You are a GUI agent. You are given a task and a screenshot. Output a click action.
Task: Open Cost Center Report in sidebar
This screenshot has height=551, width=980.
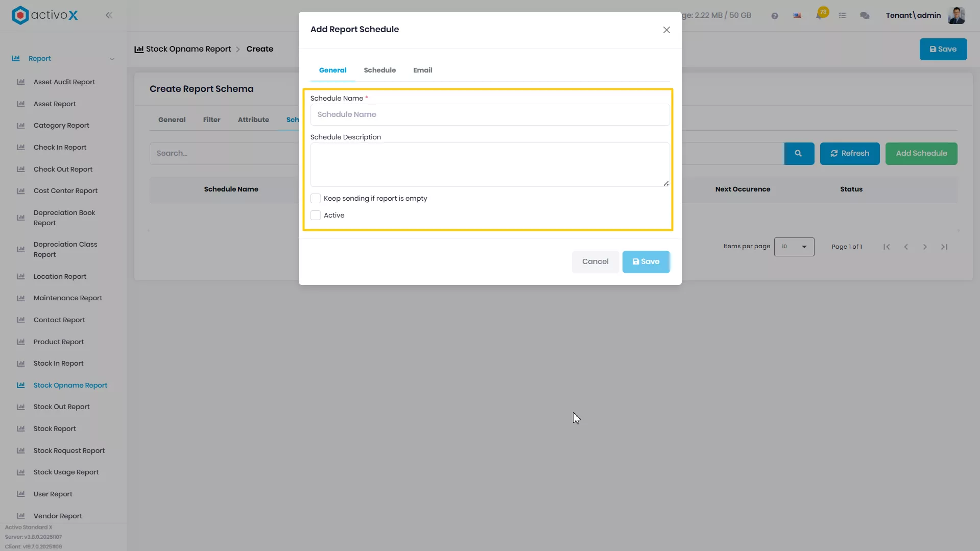click(65, 190)
